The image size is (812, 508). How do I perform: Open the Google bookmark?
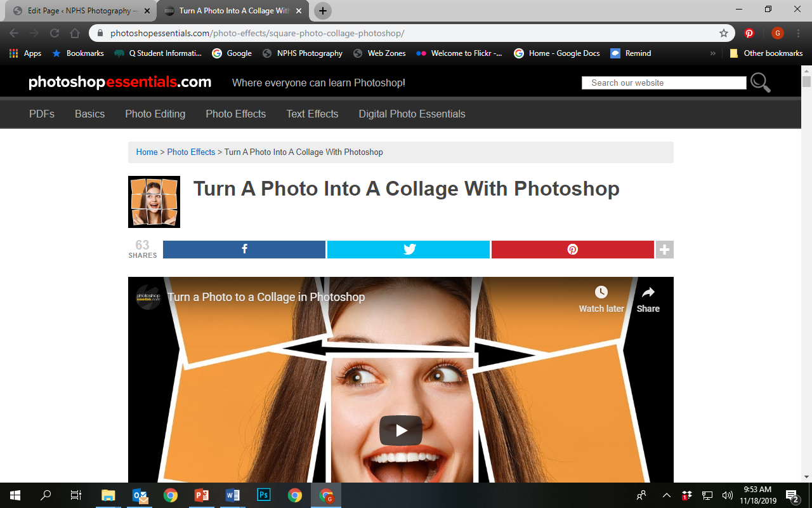[232, 53]
